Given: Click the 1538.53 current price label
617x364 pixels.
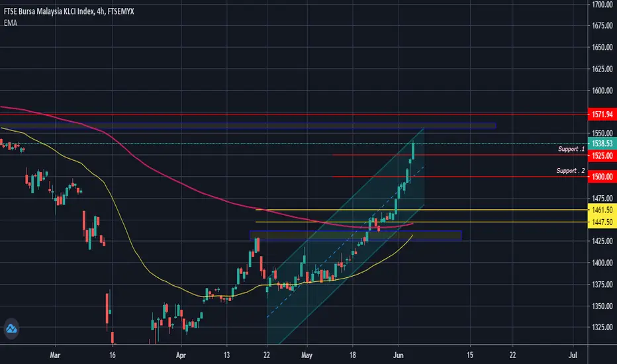Looking at the screenshot, I should pyautogui.click(x=602, y=144).
